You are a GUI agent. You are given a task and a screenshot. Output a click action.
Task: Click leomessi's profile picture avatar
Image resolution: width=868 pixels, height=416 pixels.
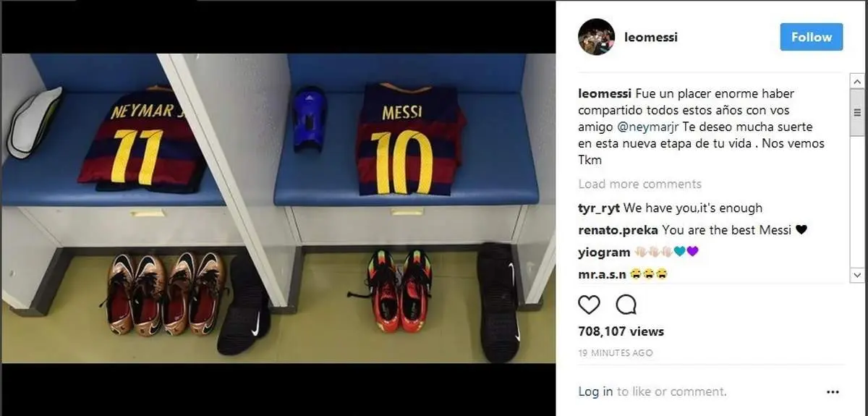pos(596,37)
